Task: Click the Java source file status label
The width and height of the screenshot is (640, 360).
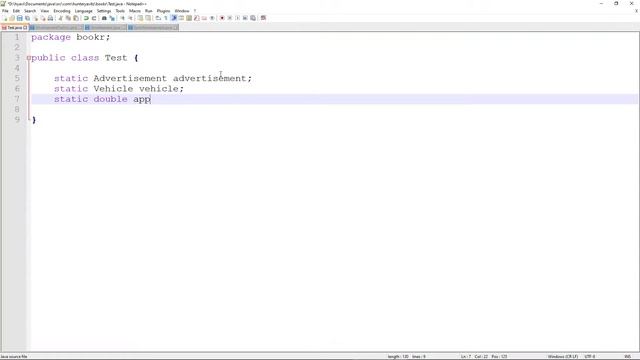Action: [14, 357]
